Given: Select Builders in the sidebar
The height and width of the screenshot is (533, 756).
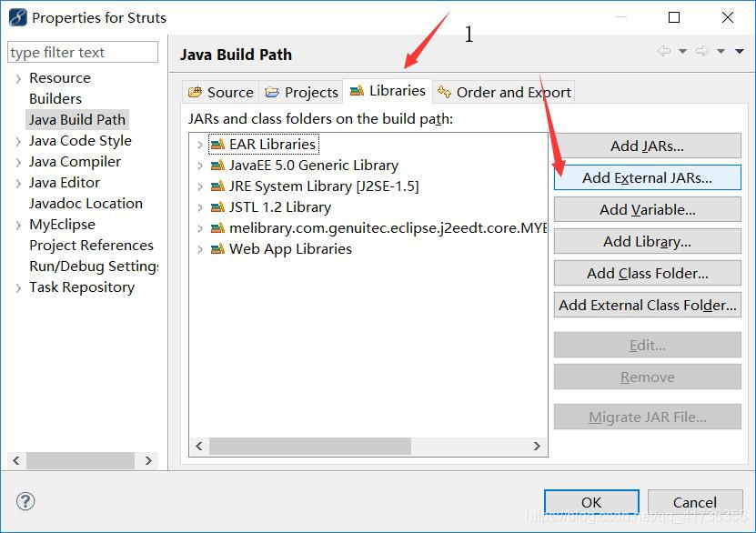Looking at the screenshot, I should [55, 99].
